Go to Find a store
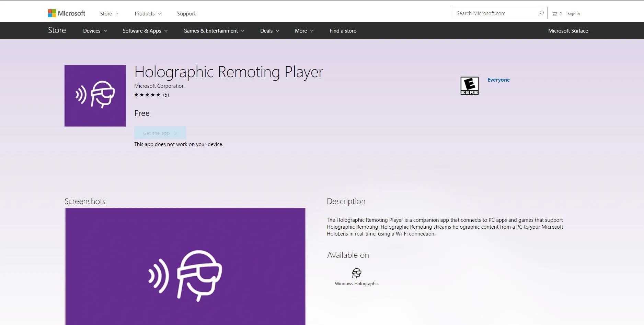 pyautogui.click(x=343, y=31)
